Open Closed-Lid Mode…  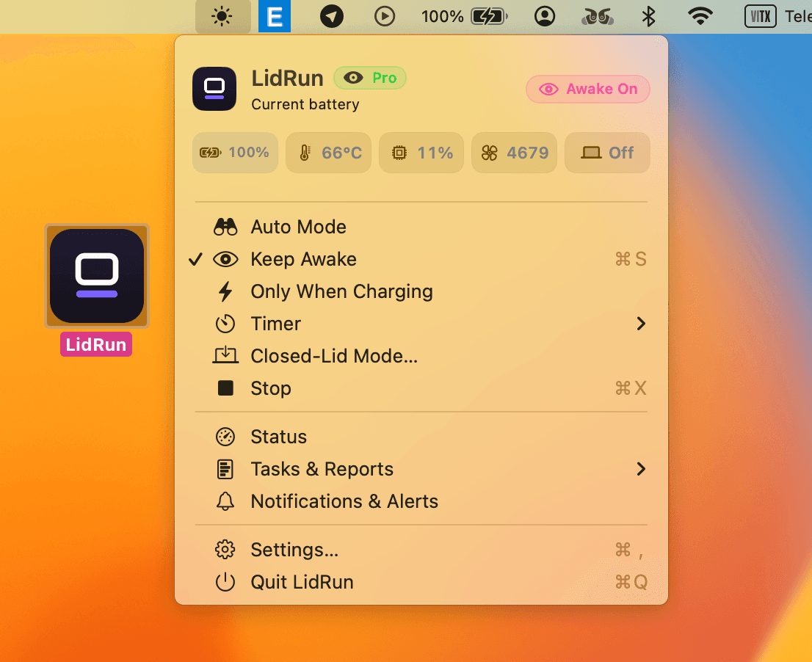click(x=421, y=355)
